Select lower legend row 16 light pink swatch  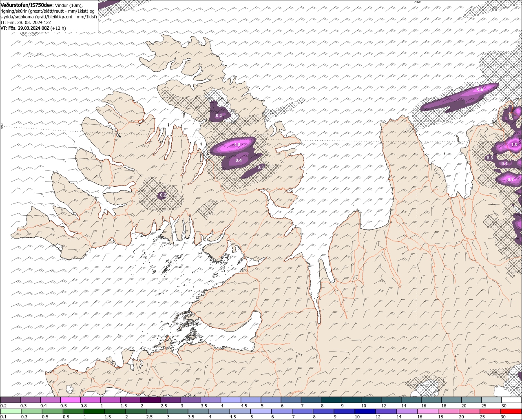tap(428, 411)
